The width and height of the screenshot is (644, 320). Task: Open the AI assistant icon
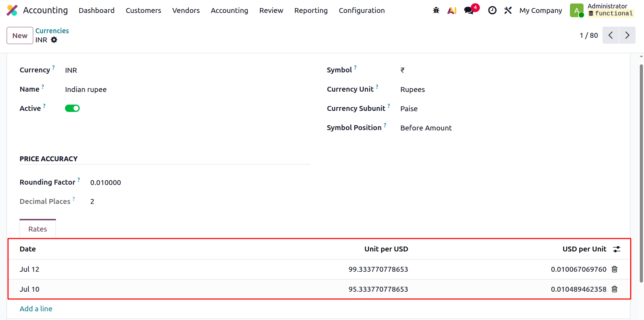pyautogui.click(x=452, y=10)
